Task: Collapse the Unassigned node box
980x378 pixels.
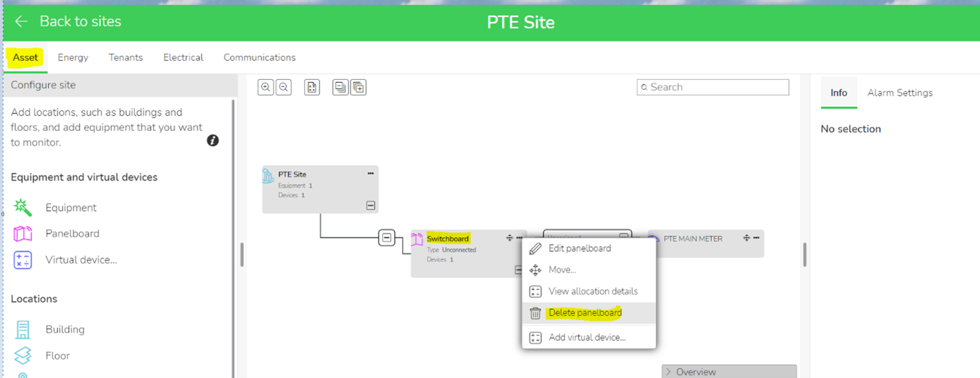Action: [x=624, y=237]
